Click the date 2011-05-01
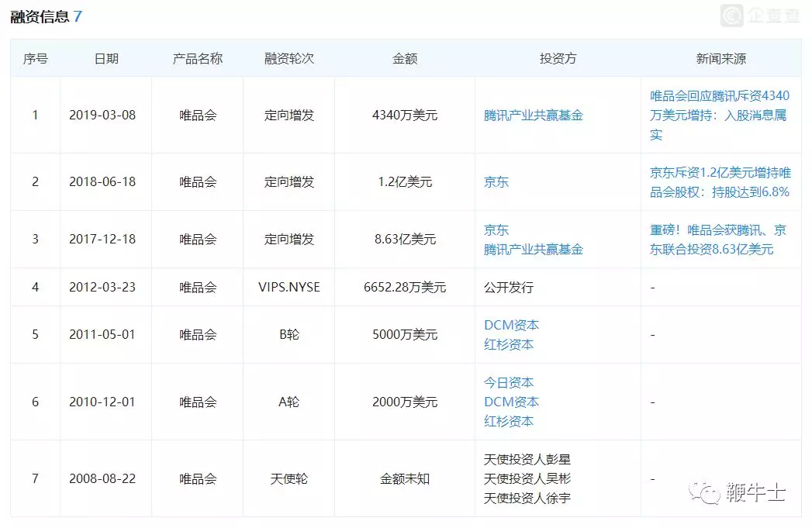This screenshot has width=812, height=528. 102,334
